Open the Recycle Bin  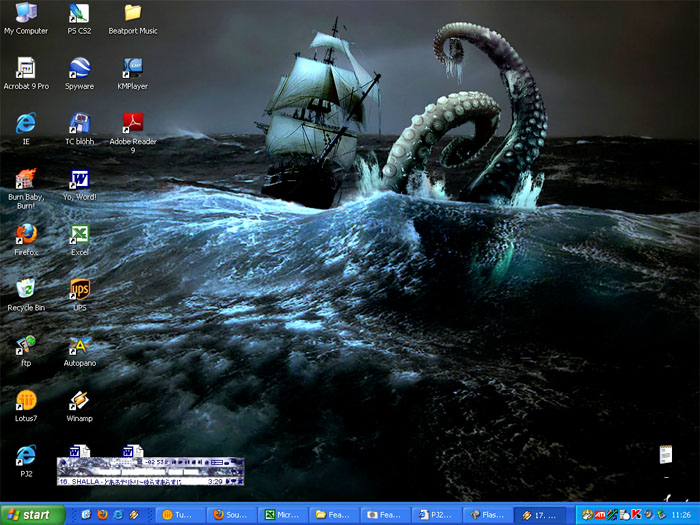click(x=26, y=290)
